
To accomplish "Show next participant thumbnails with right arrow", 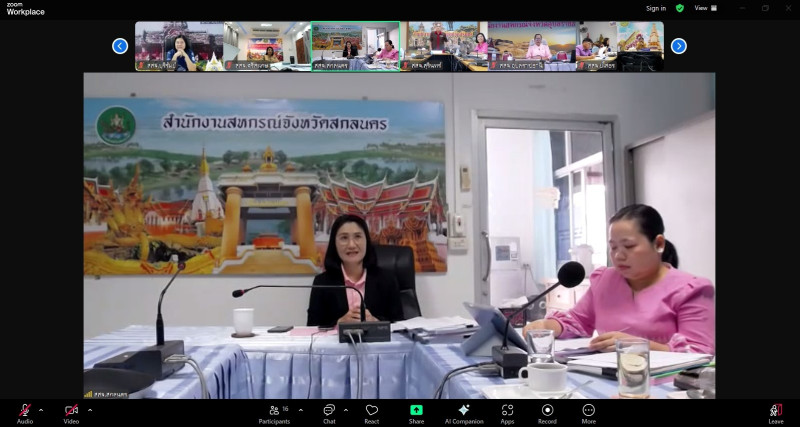I will 678,46.
